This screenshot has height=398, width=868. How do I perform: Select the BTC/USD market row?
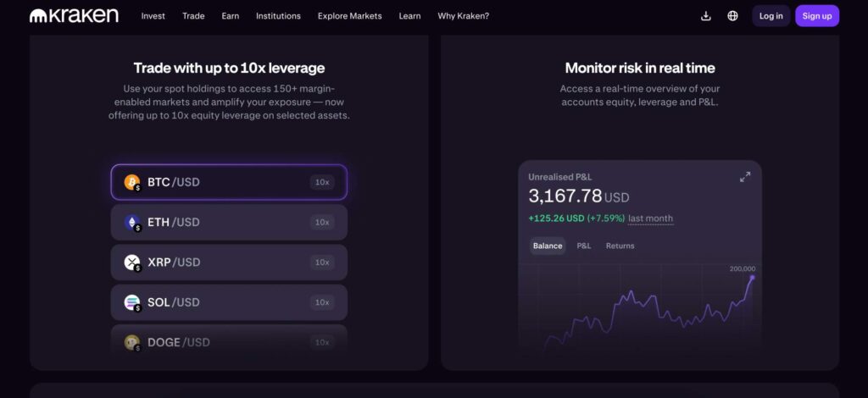[229, 182]
